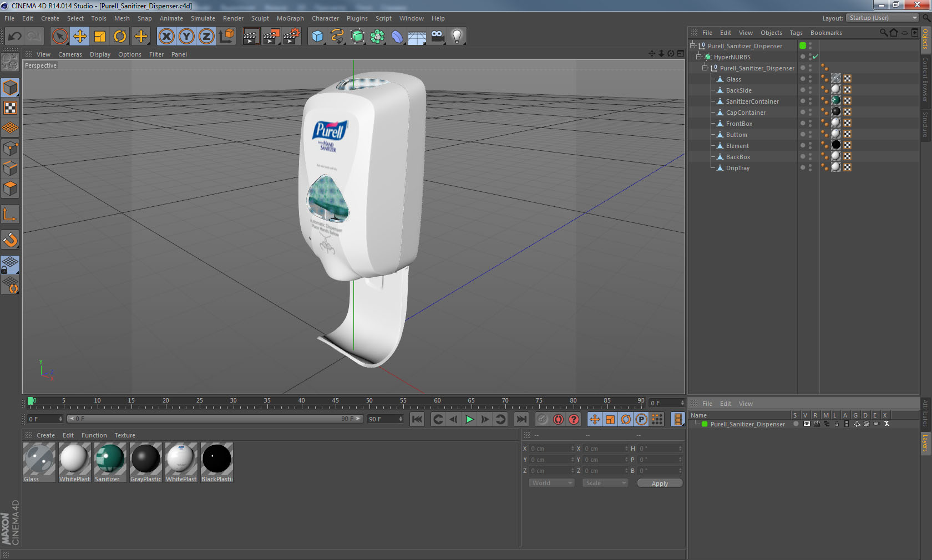This screenshot has height=560, width=932.
Task: Open the Array modeling objects icon
Action: click(377, 37)
